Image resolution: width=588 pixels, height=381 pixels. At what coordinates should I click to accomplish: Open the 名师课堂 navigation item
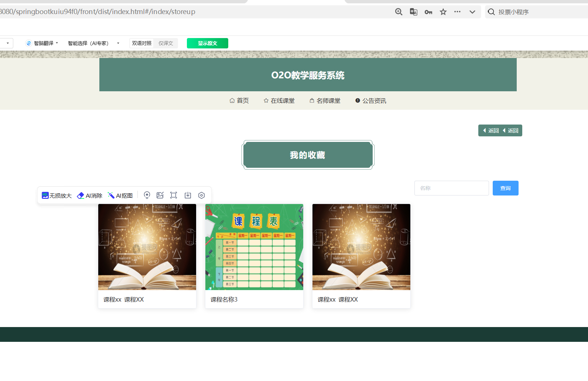325,101
